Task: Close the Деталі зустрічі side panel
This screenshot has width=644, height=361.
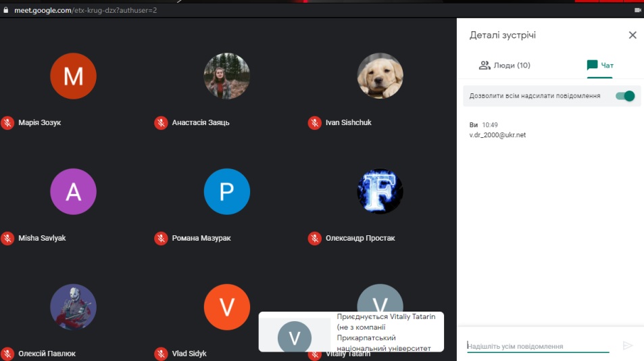Action: click(633, 35)
